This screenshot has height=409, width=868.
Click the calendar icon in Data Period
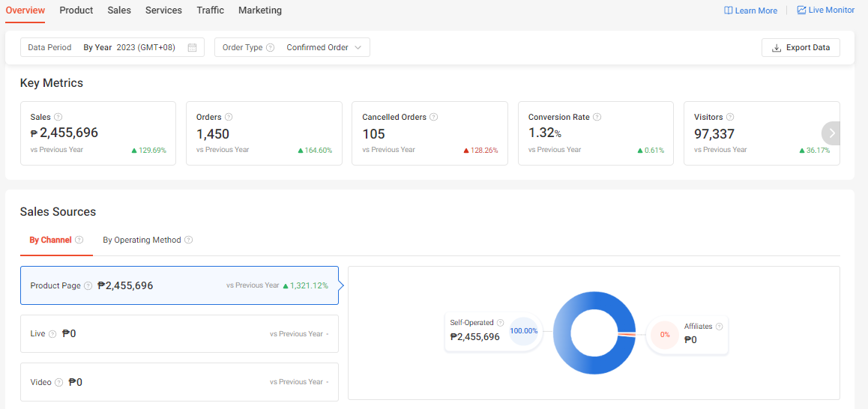192,48
